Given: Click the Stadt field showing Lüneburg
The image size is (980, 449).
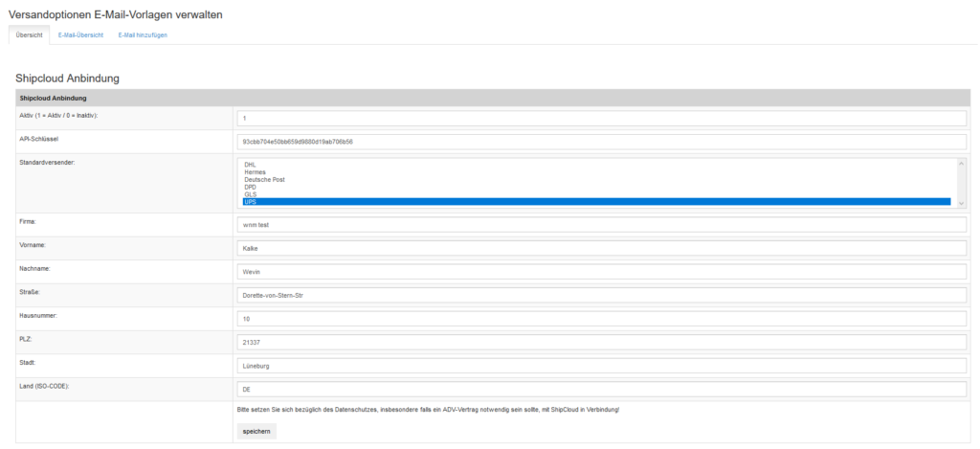Looking at the screenshot, I should coord(602,366).
